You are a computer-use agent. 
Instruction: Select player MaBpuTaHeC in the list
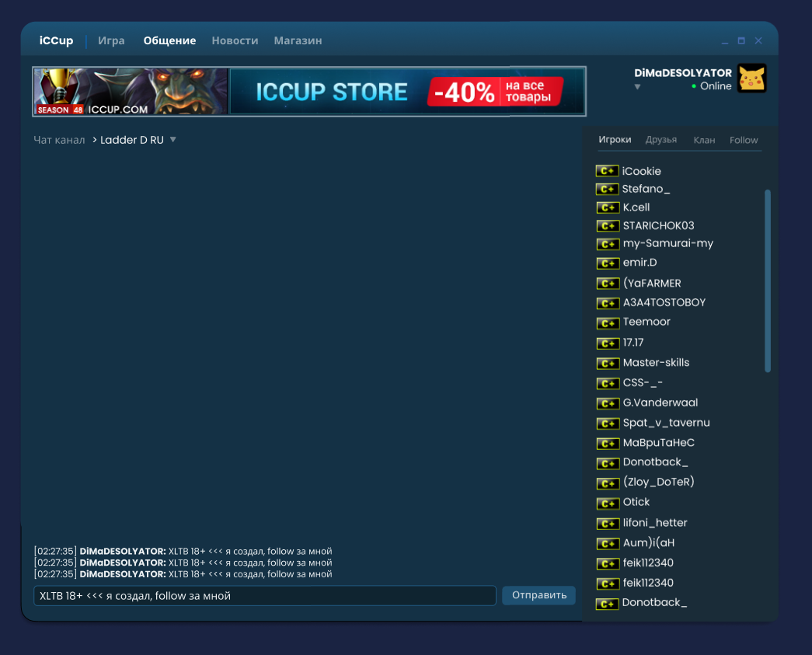click(x=658, y=443)
